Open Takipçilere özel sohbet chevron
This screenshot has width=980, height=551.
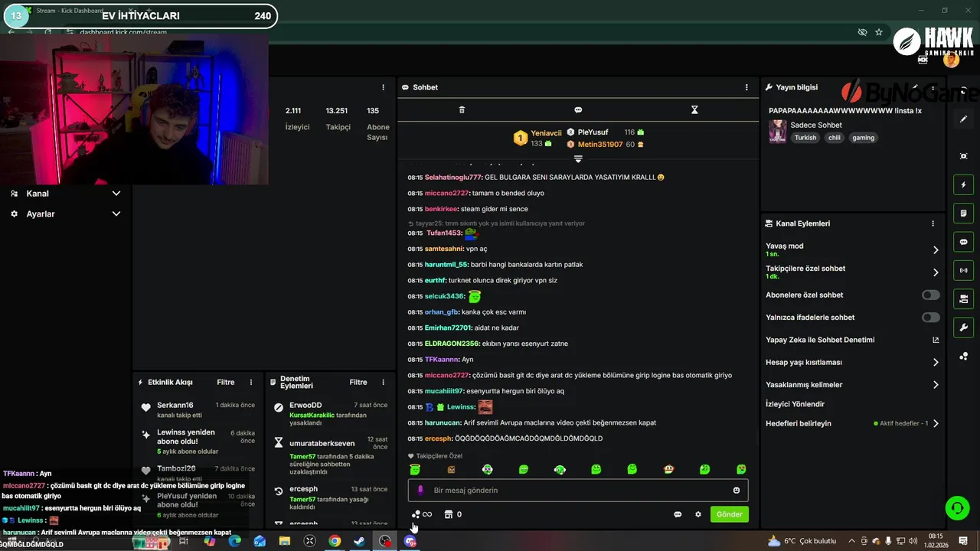(x=936, y=272)
